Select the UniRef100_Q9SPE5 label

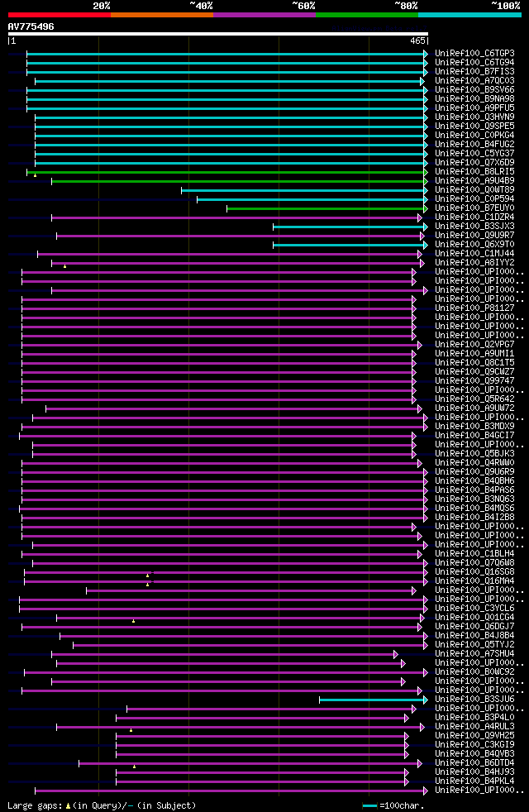474,127
